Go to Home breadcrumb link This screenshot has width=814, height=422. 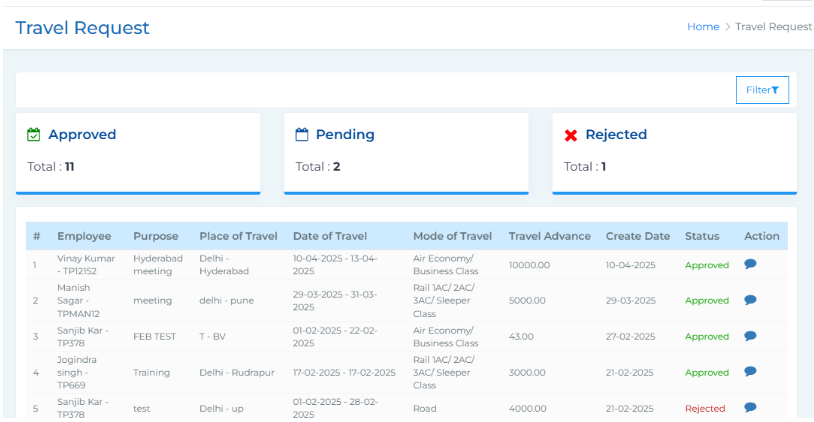702,27
